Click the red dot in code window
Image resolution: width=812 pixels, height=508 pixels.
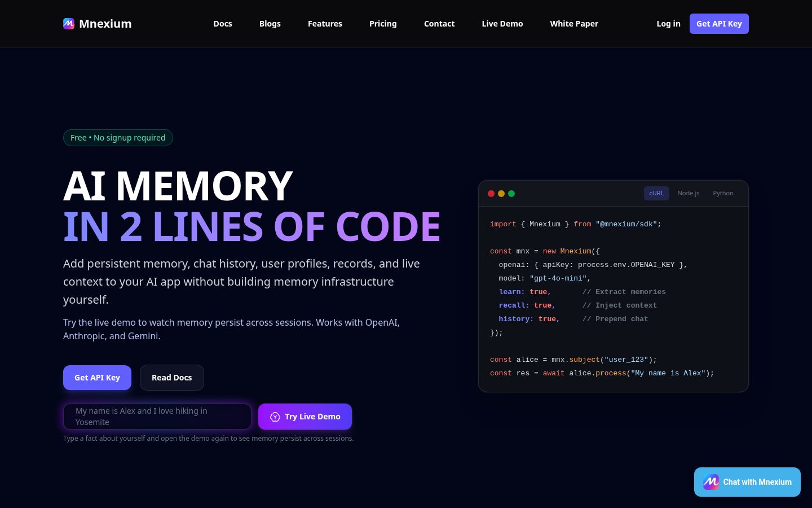491,194
